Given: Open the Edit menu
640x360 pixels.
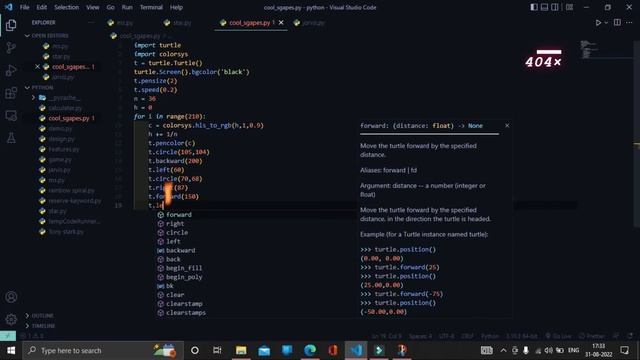Looking at the screenshot, I should click(42, 7).
